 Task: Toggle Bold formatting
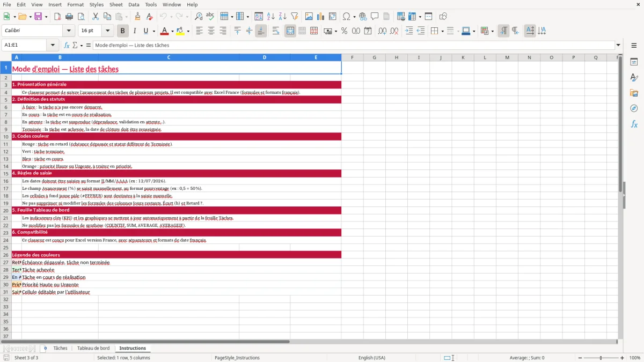pyautogui.click(x=123, y=31)
